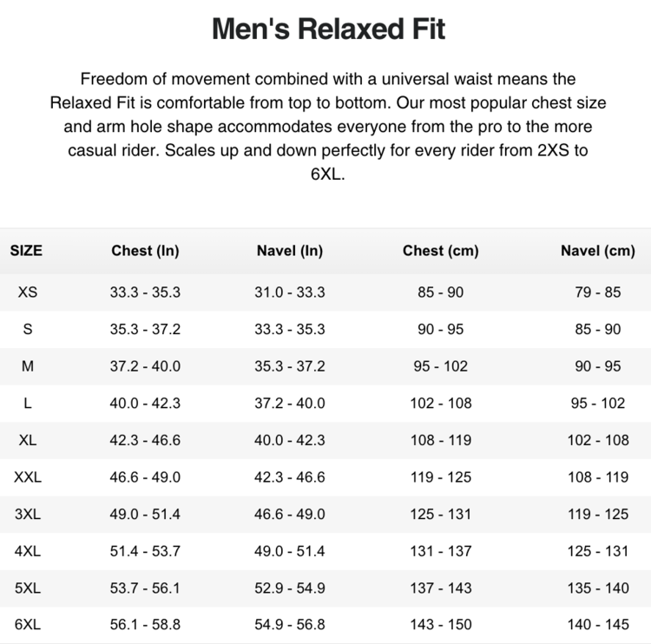Image resolution: width=651 pixels, height=644 pixels.
Task: Select the Chest (In) column header
Action: 145,252
